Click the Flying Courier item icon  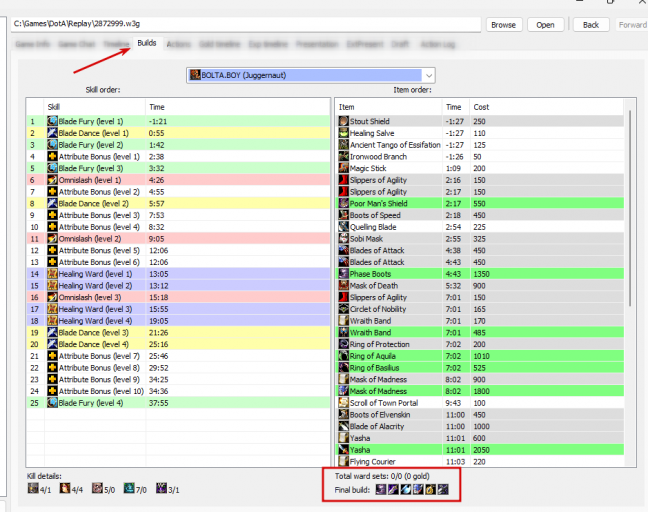(343, 462)
